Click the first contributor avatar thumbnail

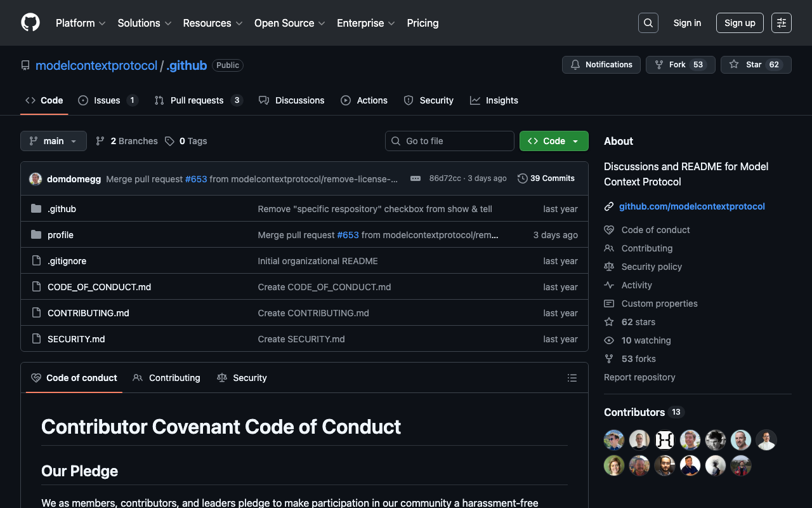coord(613,440)
